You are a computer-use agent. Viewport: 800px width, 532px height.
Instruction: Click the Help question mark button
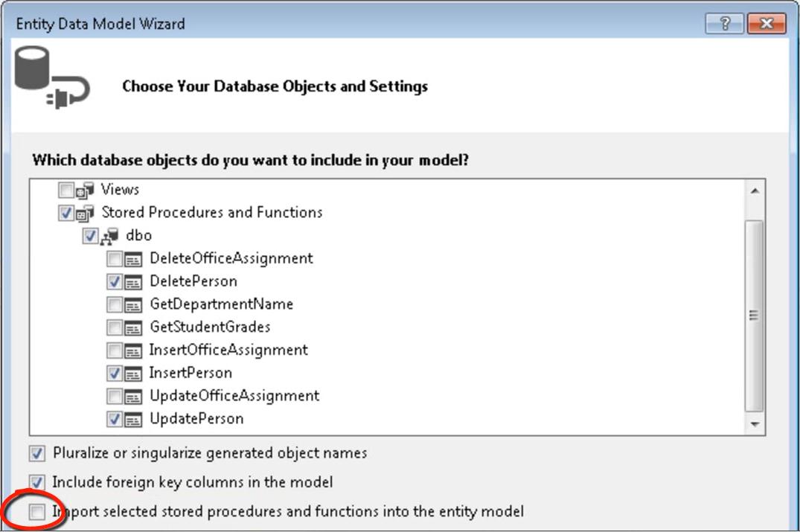pos(725,24)
